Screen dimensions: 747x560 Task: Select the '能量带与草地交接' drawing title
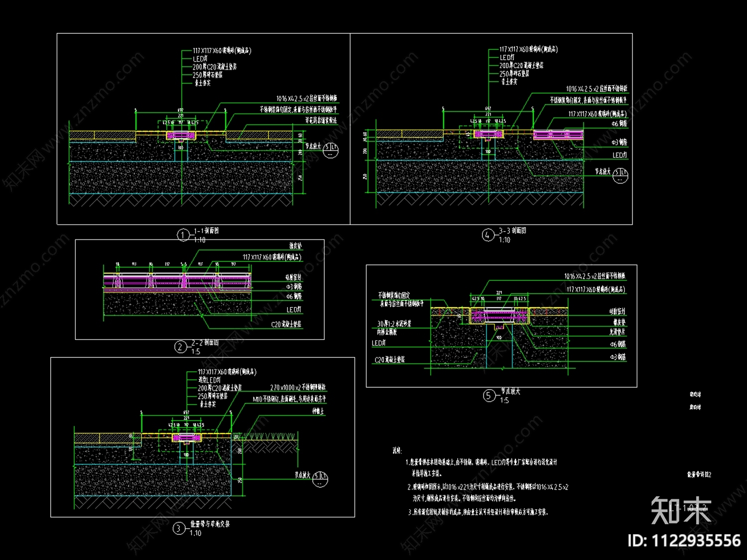[x=210, y=524]
